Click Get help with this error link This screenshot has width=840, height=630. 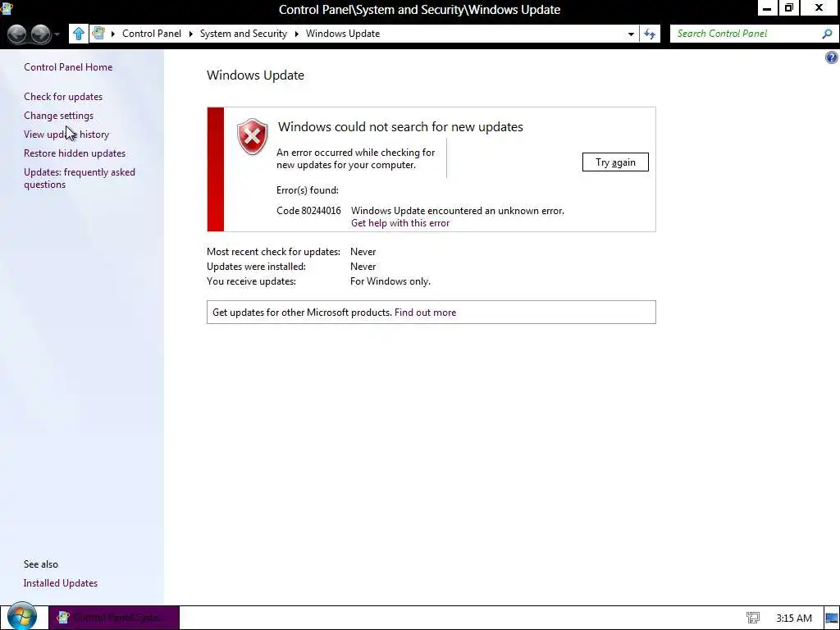(400, 223)
